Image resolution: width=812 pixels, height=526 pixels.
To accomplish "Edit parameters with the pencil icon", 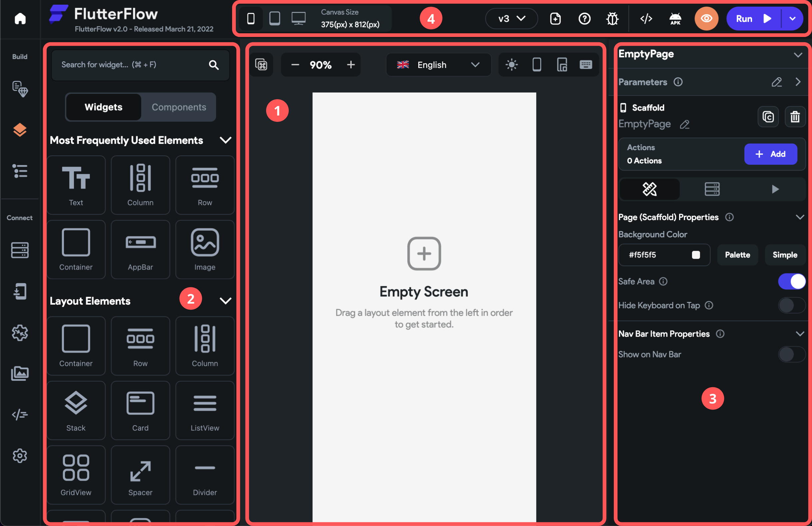I will coord(776,82).
